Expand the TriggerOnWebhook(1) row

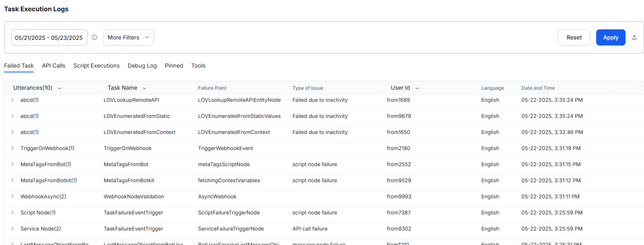pos(12,148)
